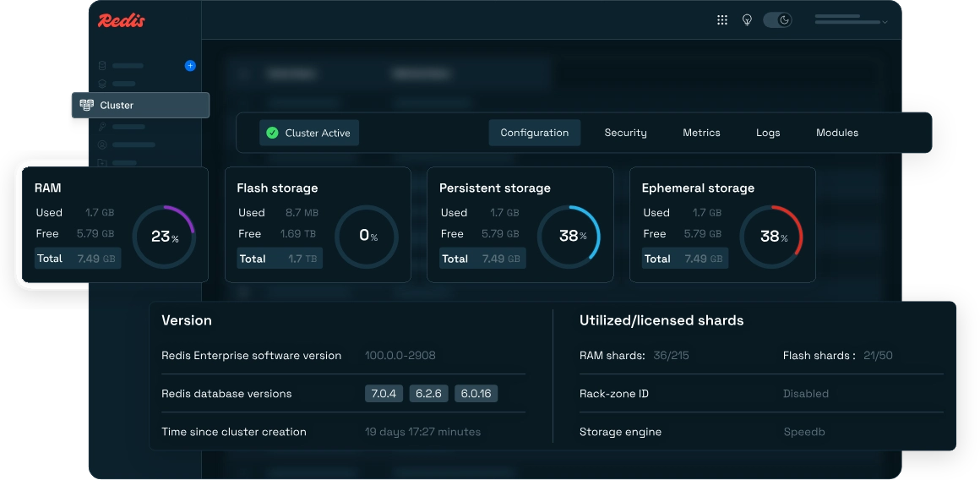
Task: Click the 7.0.4 database version badge
Action: tap(384, 394)
